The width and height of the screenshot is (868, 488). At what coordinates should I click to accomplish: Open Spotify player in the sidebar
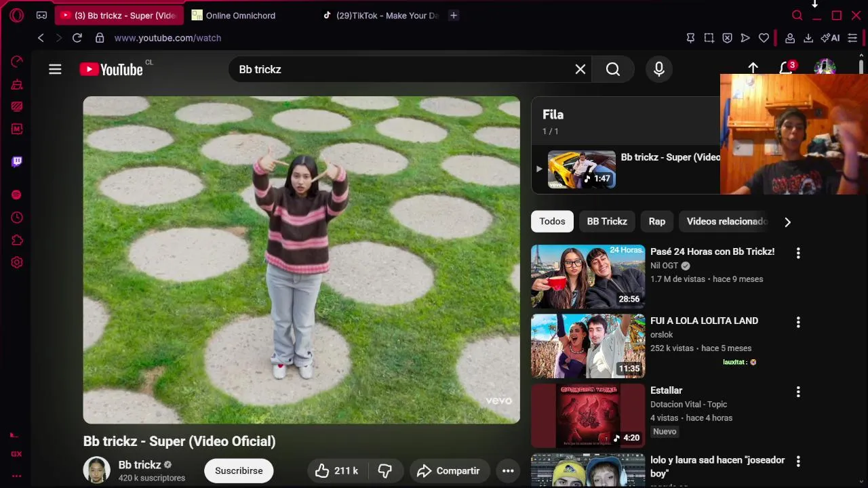[17, 195]
